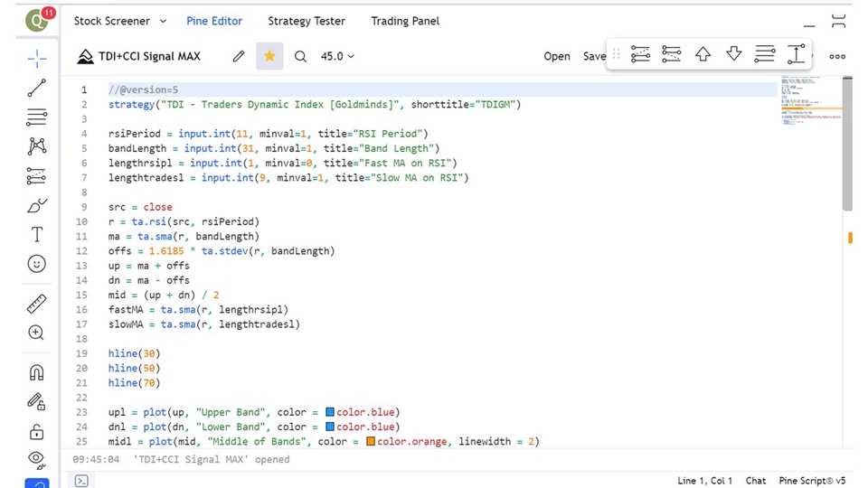This screenshot has height=488, width=868.
Task: Select the crosshair cursor tool
Action: tap(37, 59)
